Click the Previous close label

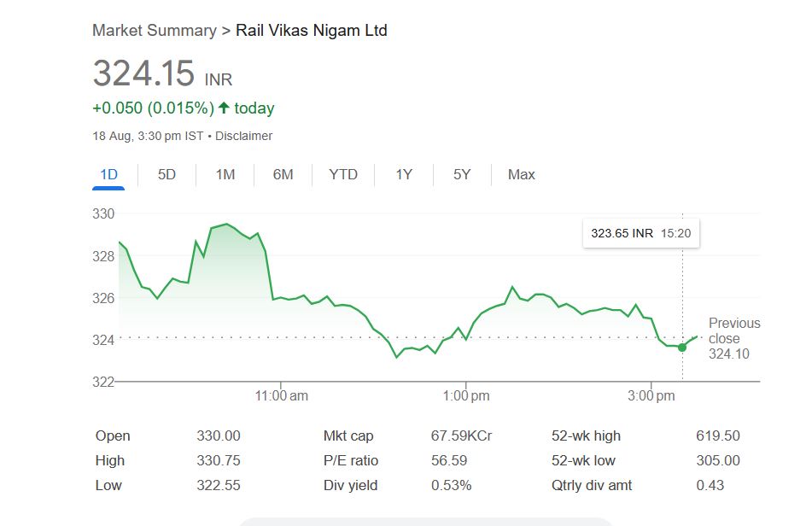pyautogui.click(x=733, y=330)
